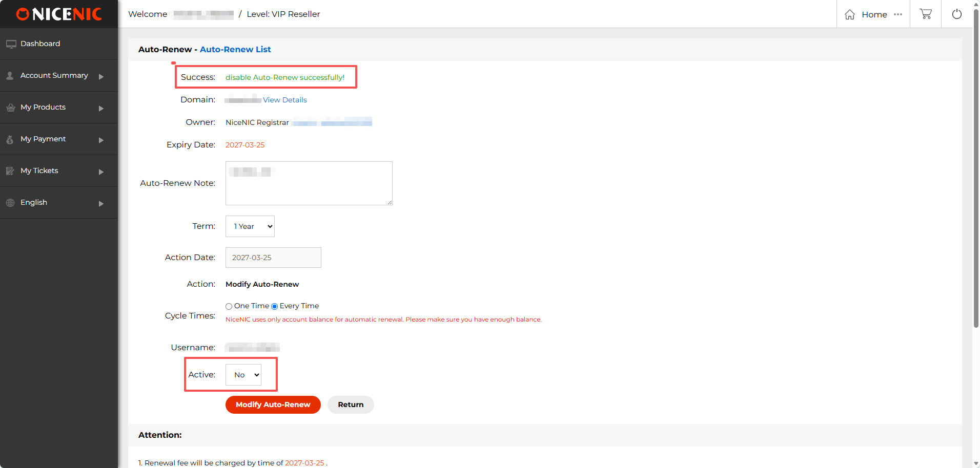Open the Dashboard menu item

pos(59,44)
